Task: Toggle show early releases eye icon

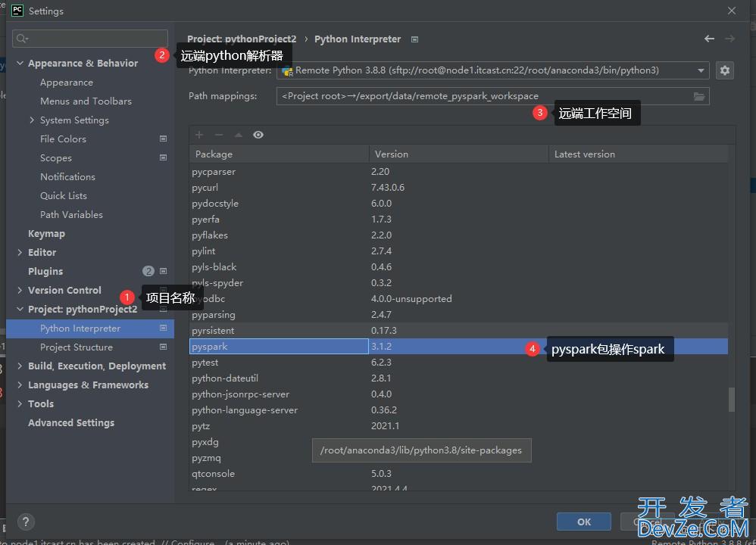Action: [x=258, y=135]
